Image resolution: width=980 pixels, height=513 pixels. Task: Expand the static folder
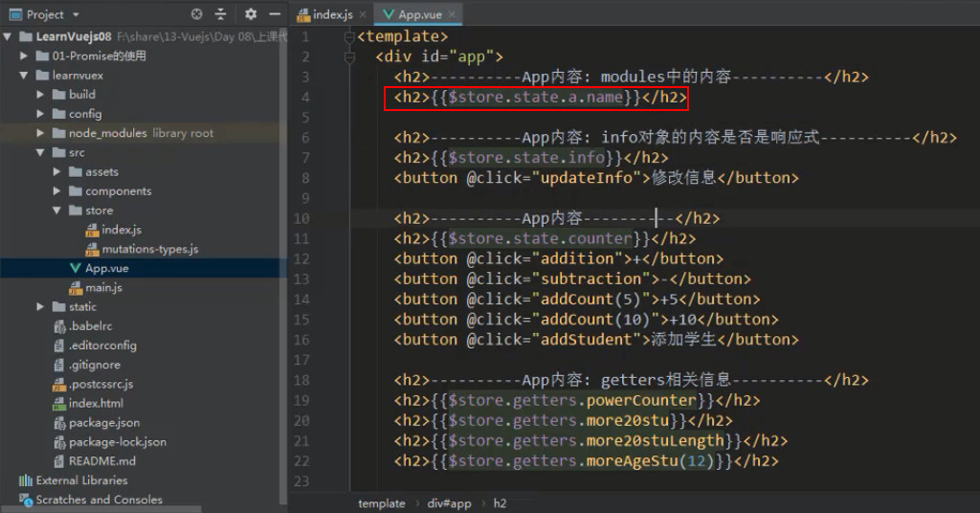(40, 307)
